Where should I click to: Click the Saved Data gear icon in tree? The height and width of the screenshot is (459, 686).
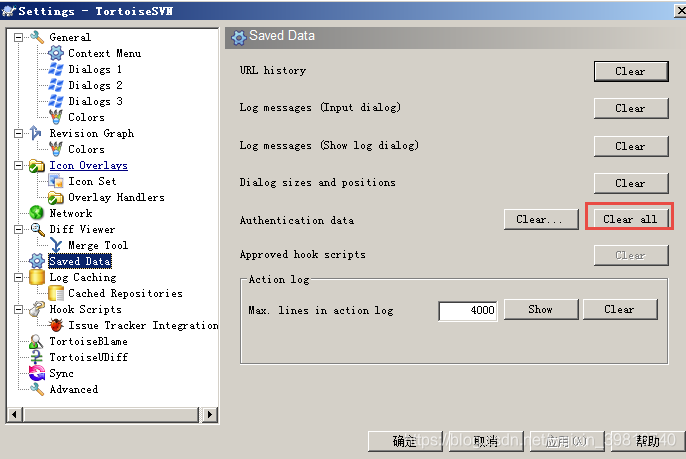coord(37,261)
